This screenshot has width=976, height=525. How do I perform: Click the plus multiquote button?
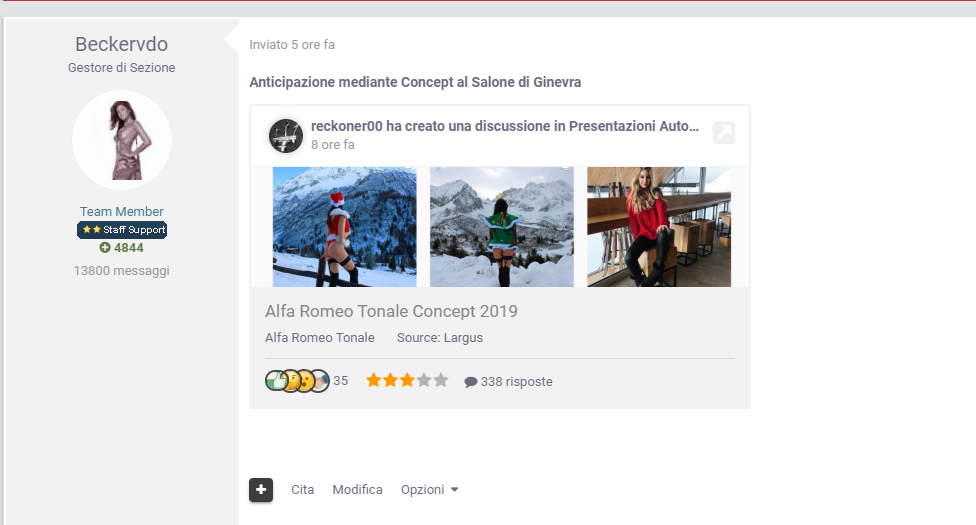[261, 490]
